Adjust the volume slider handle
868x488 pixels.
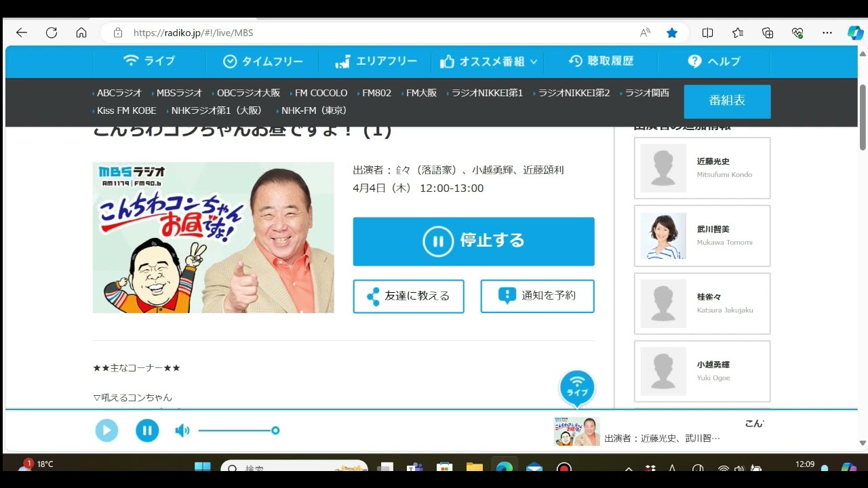(275, 430)
